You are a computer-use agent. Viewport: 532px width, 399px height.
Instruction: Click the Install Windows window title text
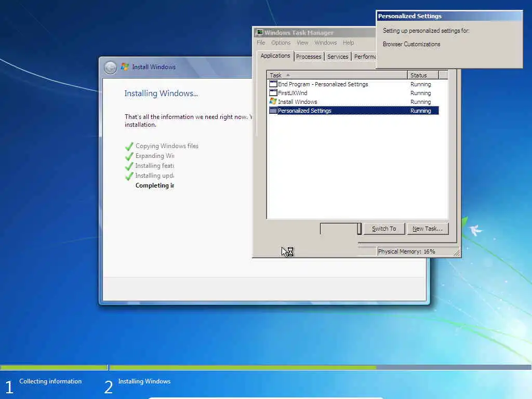[x=154, y=67]
